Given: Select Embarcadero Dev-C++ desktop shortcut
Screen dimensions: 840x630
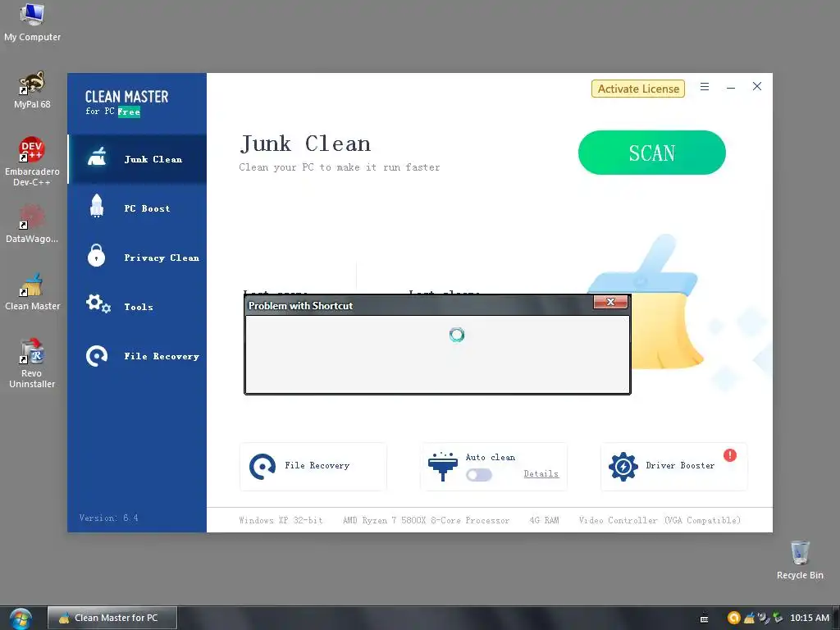Looking at the screenshot, I should 32,162.
